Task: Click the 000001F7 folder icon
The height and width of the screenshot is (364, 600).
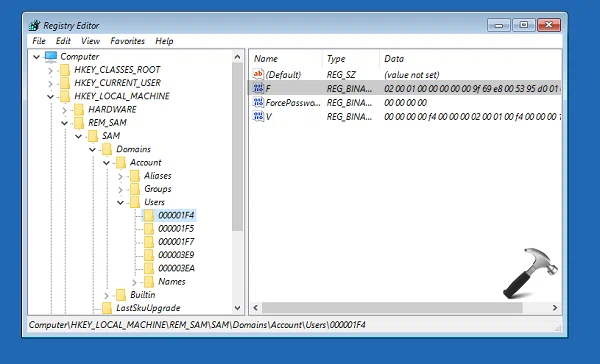Action: 149,242
